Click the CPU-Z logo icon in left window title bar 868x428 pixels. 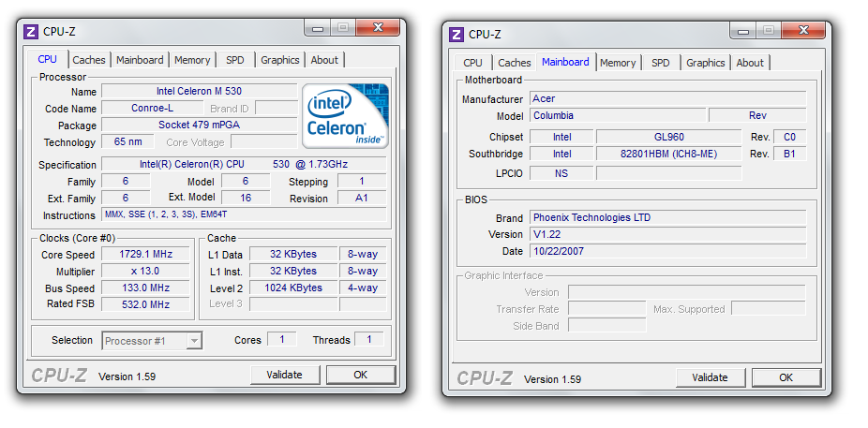pyautogui.click(x=32, y=32)
